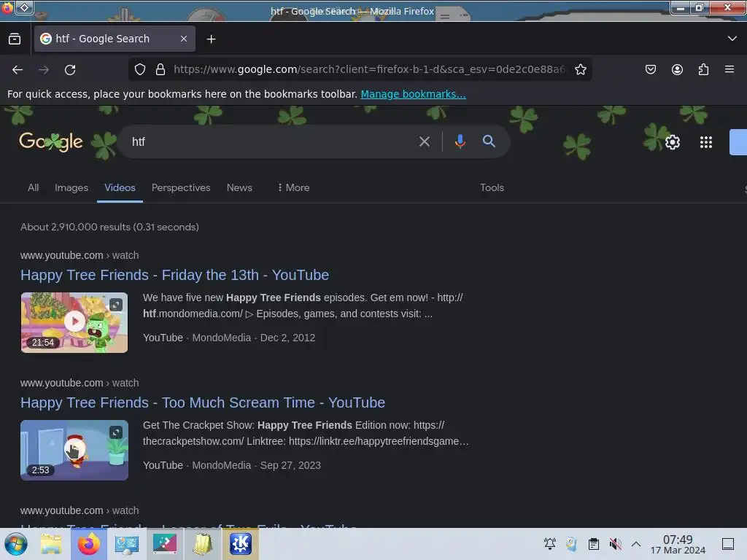747x560 pixels.
Task: Open the clock showing 07:49
Action: [678, 544]
